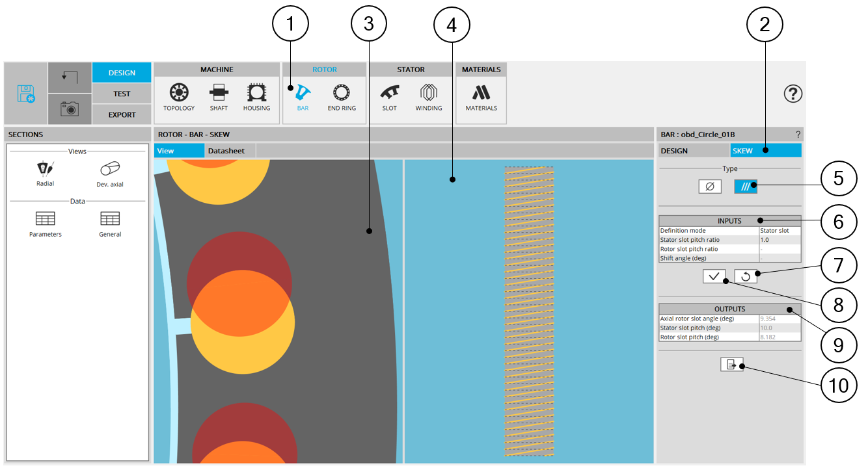Select the rotor End Ring icon
Viewport: 868px width, 470px height.
click(x=342, y=95)
